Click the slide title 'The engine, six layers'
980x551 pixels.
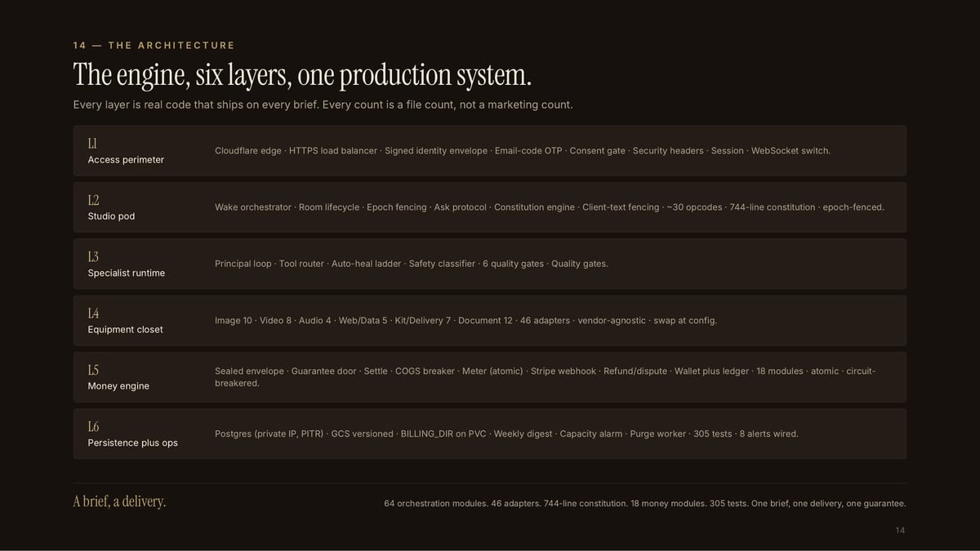pyautogui.click(x=302, y=75)
